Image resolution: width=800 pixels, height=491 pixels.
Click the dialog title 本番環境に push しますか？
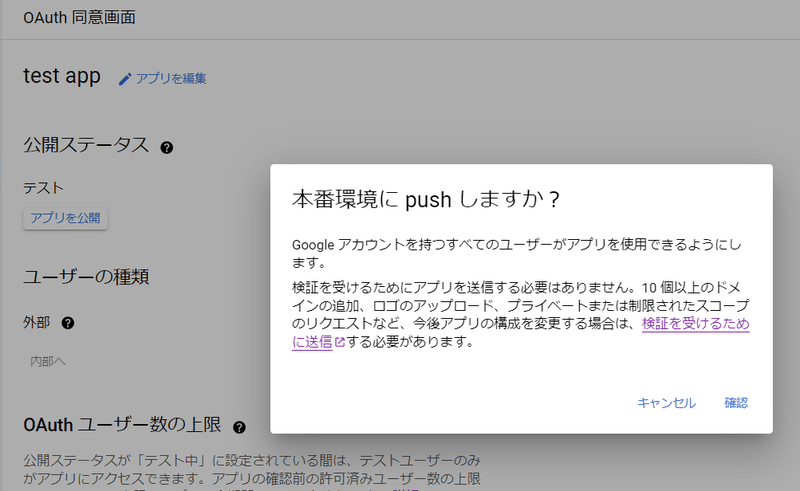click(x=425, y=198)
